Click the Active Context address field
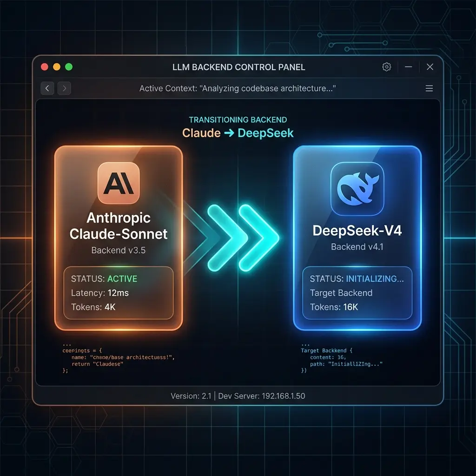 [238, 88]
